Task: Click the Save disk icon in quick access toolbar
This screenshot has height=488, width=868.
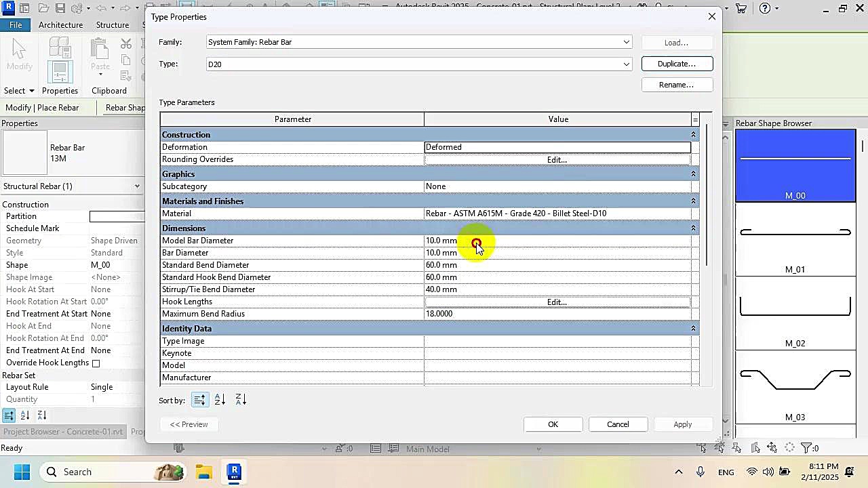Action: click(60, 8)
